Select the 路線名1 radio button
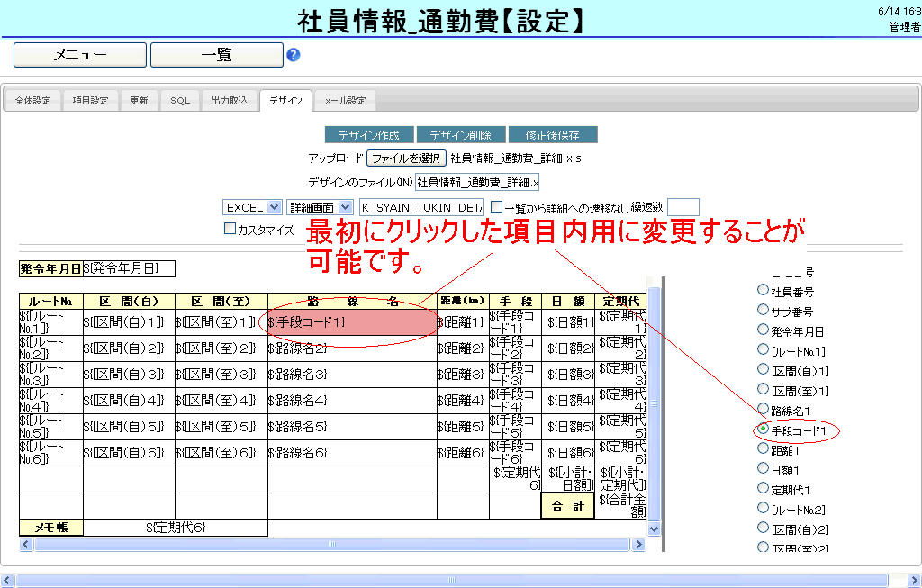Viewport: 922px width, 588px height. pyautogui.click(x=764, y=410)
